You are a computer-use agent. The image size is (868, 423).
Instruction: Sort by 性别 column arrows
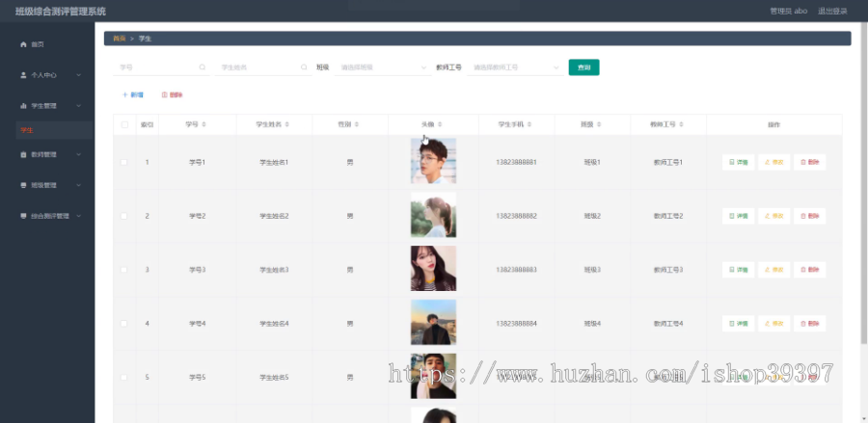click(357, 125)
